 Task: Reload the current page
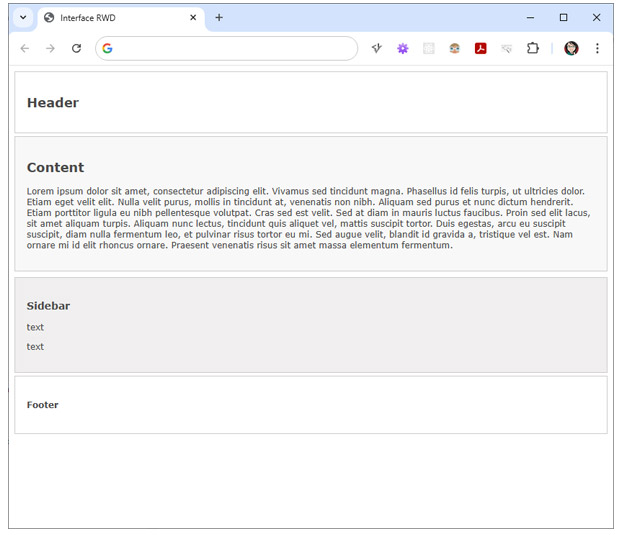click(76, 48)
